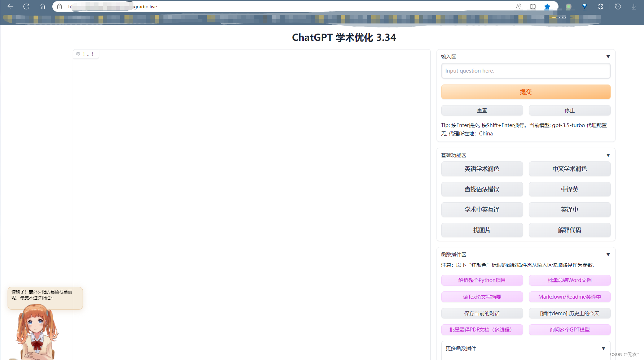Click the orange 提交 button
644x360 pixels.
click(x=526, y=92)
